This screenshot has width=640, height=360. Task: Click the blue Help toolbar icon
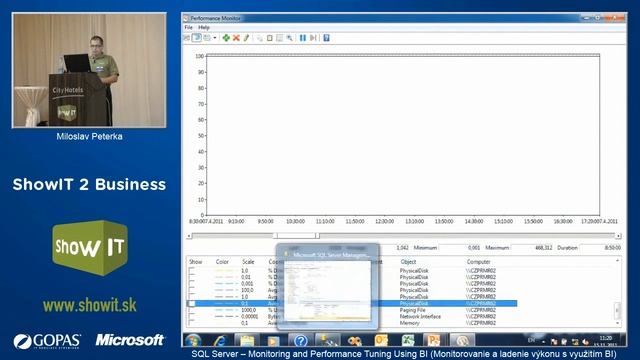pyautogui.click(x=326, y=38)
